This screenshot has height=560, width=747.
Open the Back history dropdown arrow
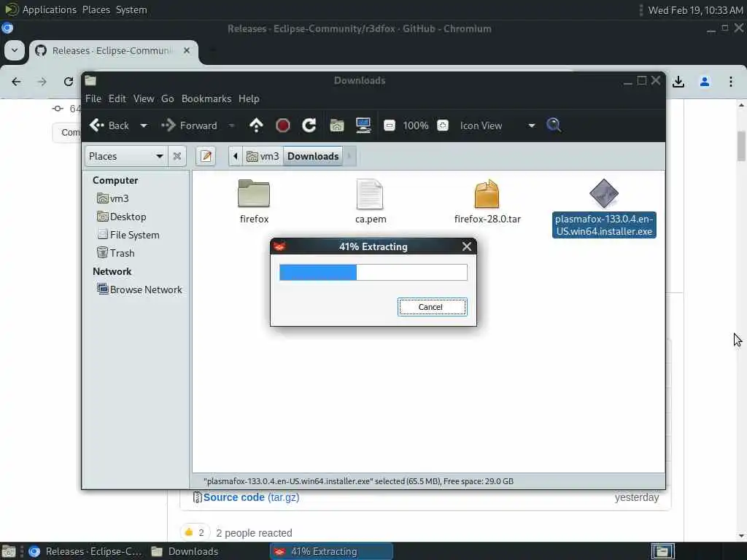tap(144, 125)
